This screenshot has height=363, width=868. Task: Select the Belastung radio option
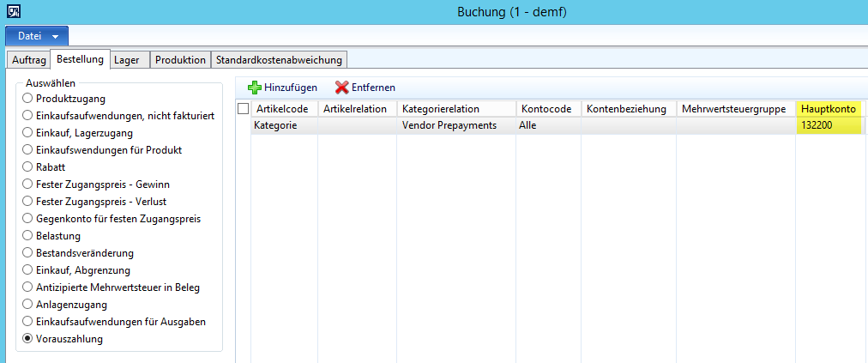pyautogui.click(x=28, y=236)
